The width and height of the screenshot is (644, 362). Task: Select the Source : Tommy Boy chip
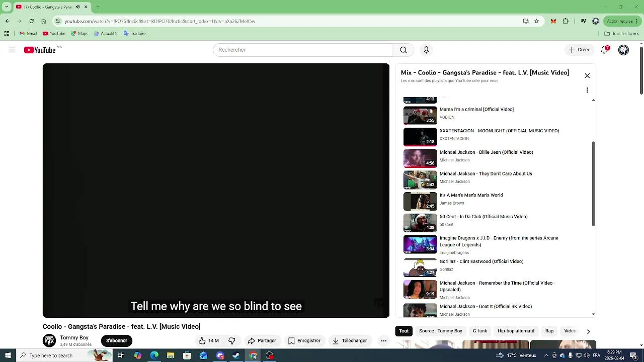441,331
